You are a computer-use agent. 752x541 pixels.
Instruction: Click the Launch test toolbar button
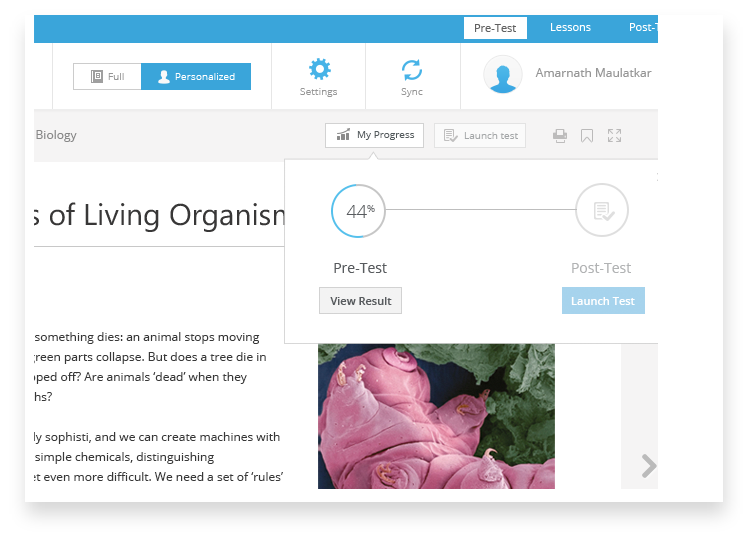(x=480, y=135)
